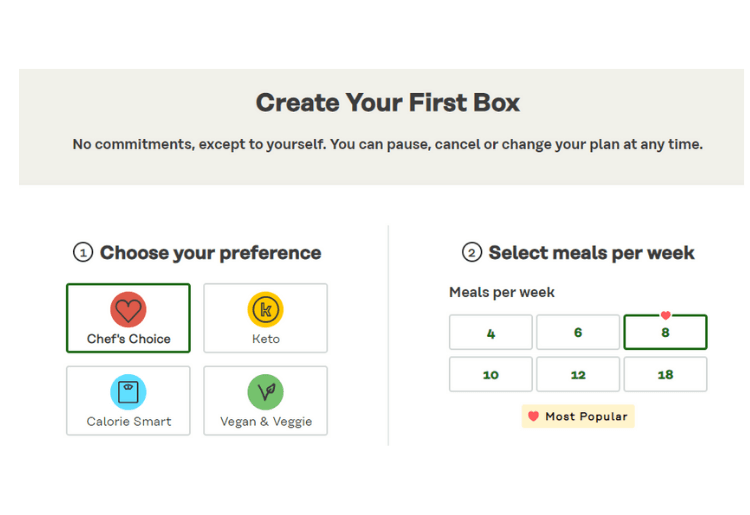Image resolution: width=750 pixels, height=515 pixels.
Task: Select 18 meals per week
Action: click(665, 375)
